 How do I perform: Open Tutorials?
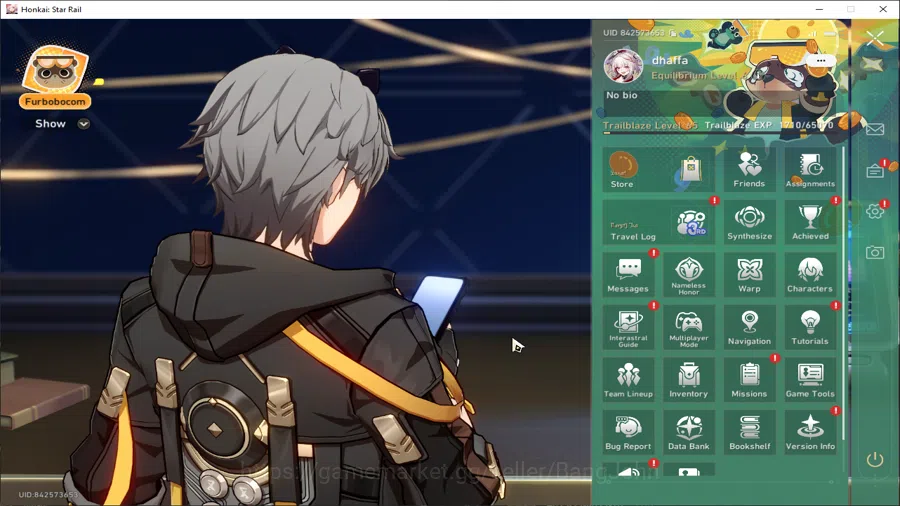pos(810,328)
